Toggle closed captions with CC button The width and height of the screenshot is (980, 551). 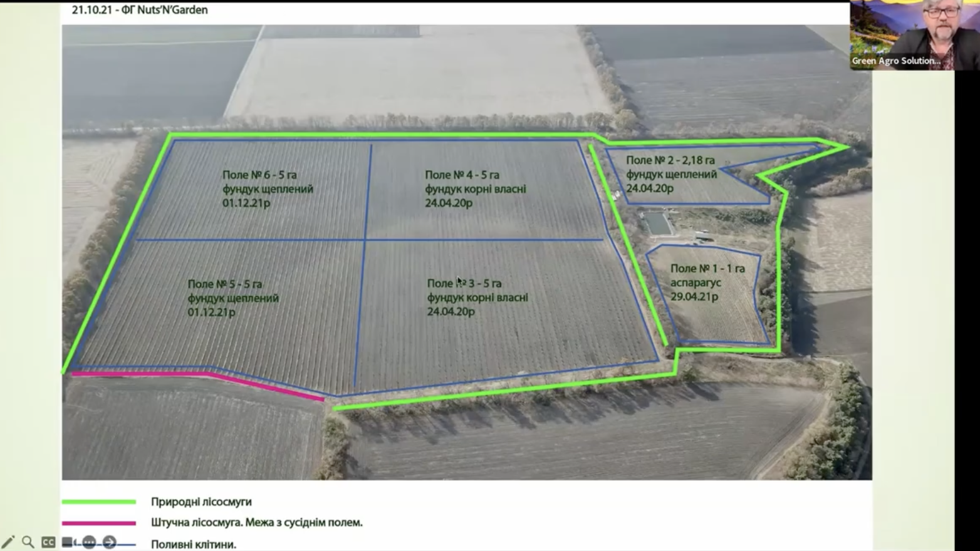pos(48,542)
